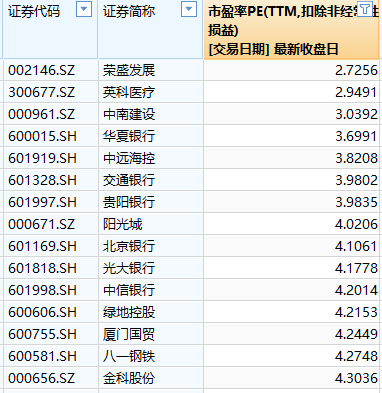This screenshot has width=382, height=393.
Task: Select the stock code 002146.SZ cell
Action: click(x=51, y=70)
